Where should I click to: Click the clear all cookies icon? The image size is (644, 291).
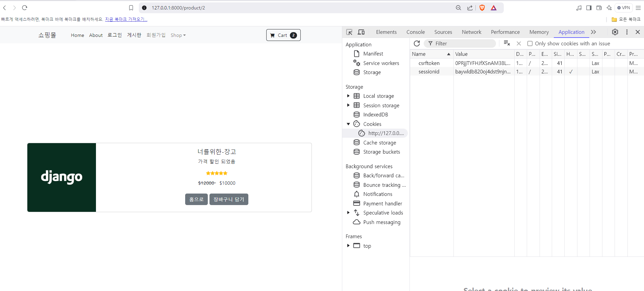click(507, 43)
